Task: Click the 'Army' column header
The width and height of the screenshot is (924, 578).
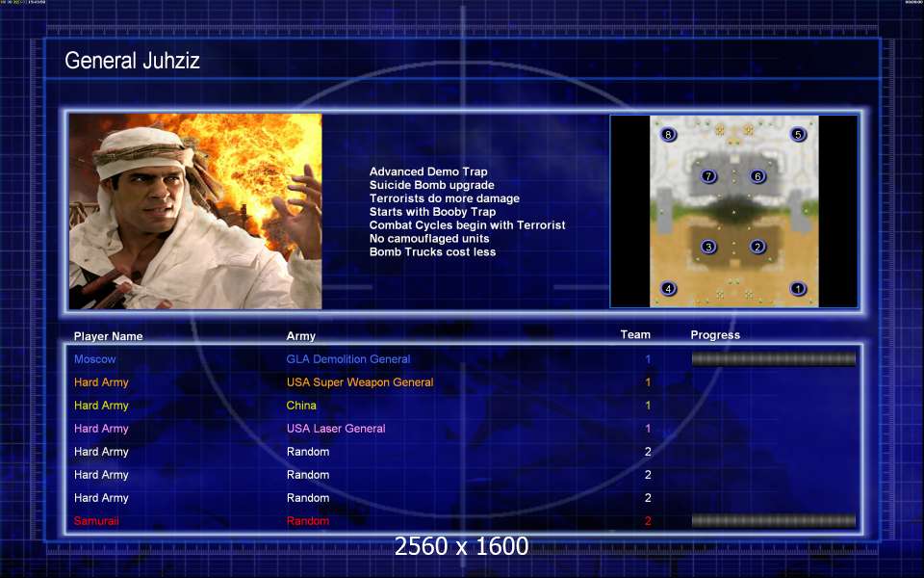Action: [300, 336]
